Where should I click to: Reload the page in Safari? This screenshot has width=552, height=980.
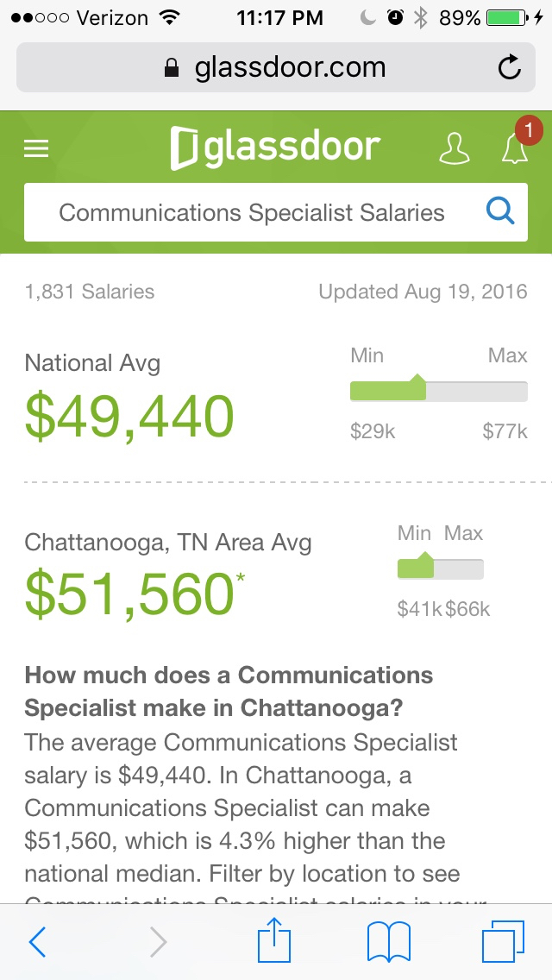(x=510, y=68)
